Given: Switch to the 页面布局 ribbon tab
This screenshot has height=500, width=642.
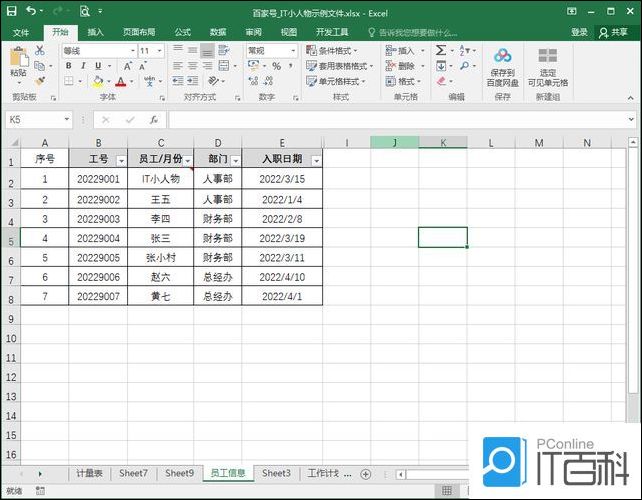Looking at the screenshot, I should click(x=139, y=32).
